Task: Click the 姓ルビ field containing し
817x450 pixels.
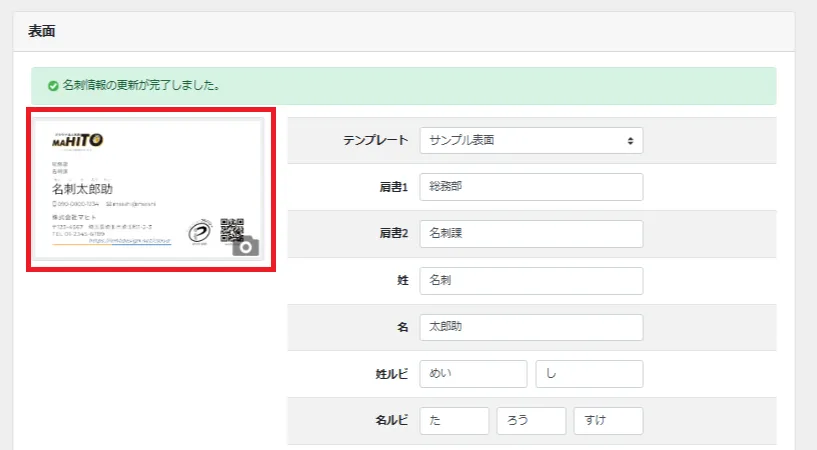Action: pyautogui.click(x=589, y=373)
